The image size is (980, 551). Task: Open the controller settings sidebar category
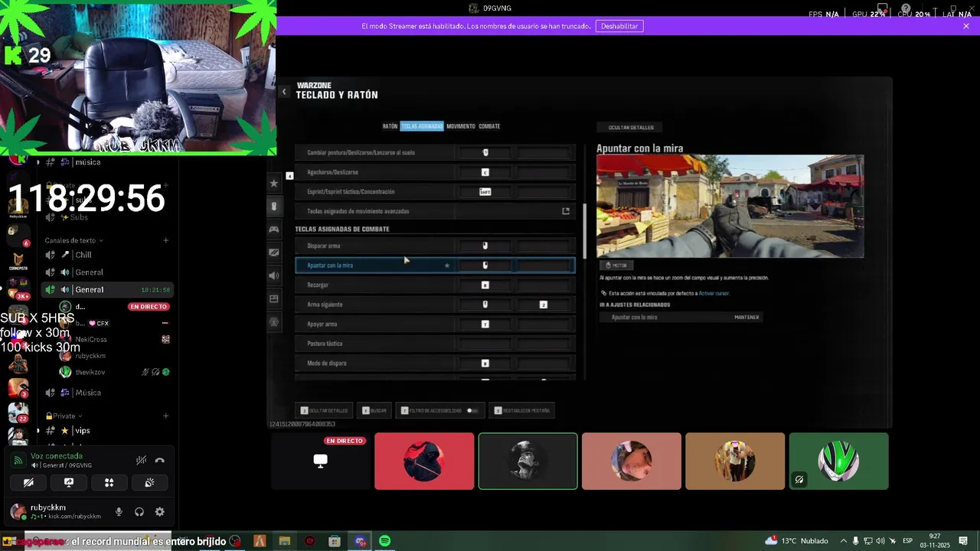pos(273,229)
